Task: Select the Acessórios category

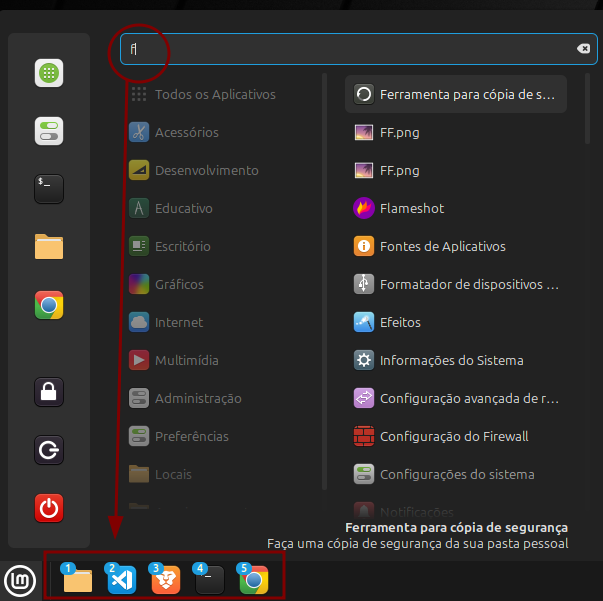Action: [186, 132]
